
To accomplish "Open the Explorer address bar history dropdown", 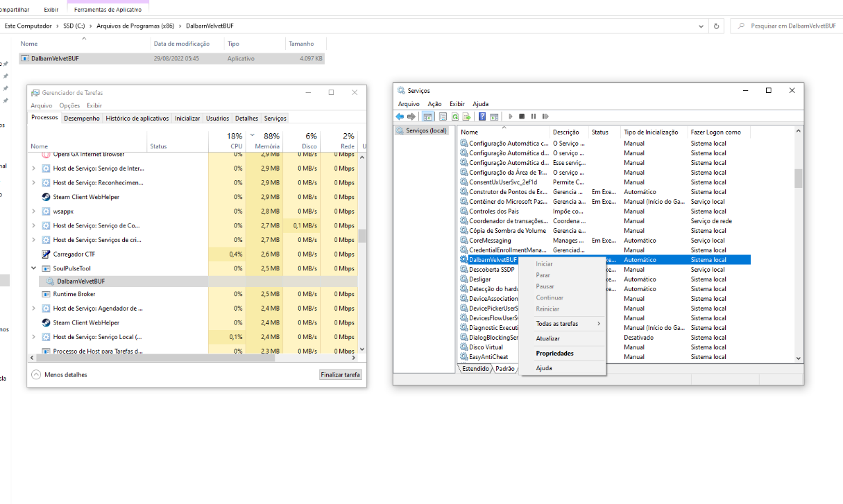I will coord(701,26).
